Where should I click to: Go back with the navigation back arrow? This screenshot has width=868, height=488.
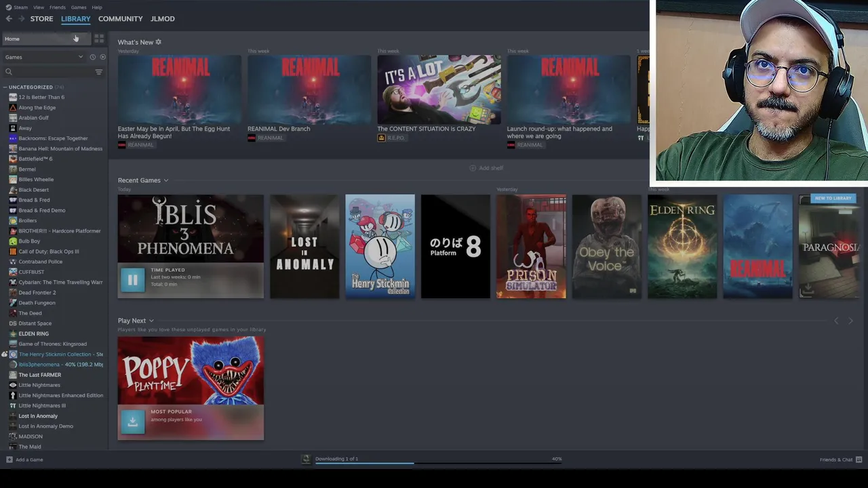tap(9, 19)
